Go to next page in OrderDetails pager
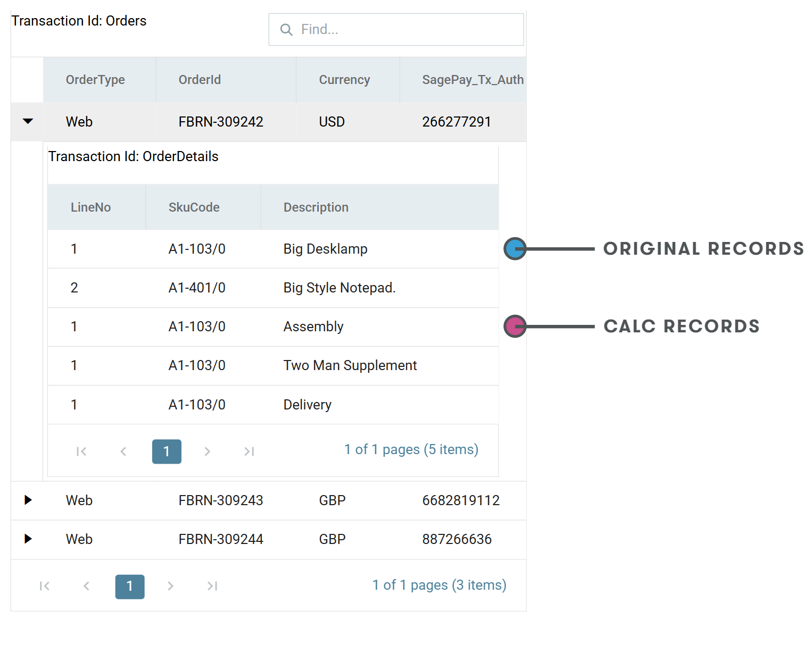 coord(208,451)
